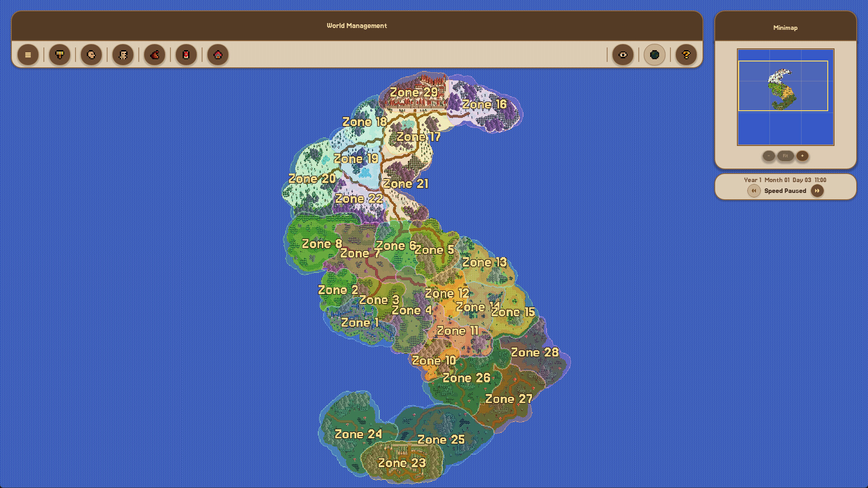The height and width of the screenshot is (488, 868).
Task: Open the red-roofed house icon
Action: (218, 55)
